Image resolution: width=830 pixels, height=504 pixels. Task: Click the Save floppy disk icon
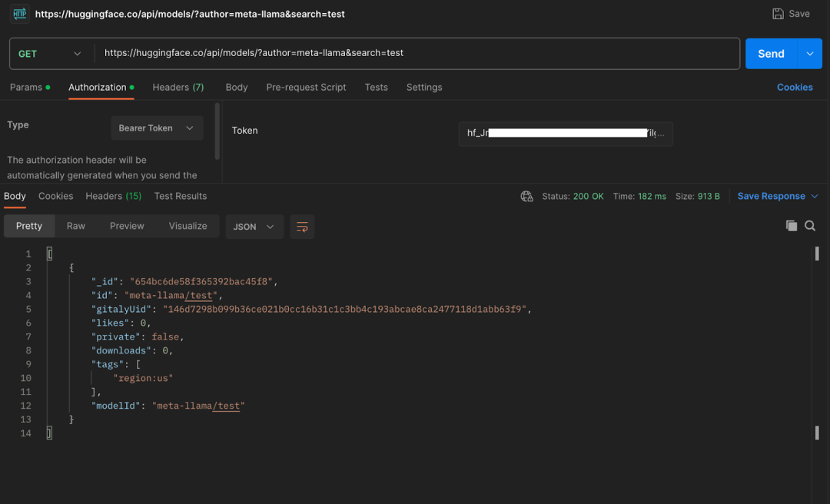click(x=778, y=14)
